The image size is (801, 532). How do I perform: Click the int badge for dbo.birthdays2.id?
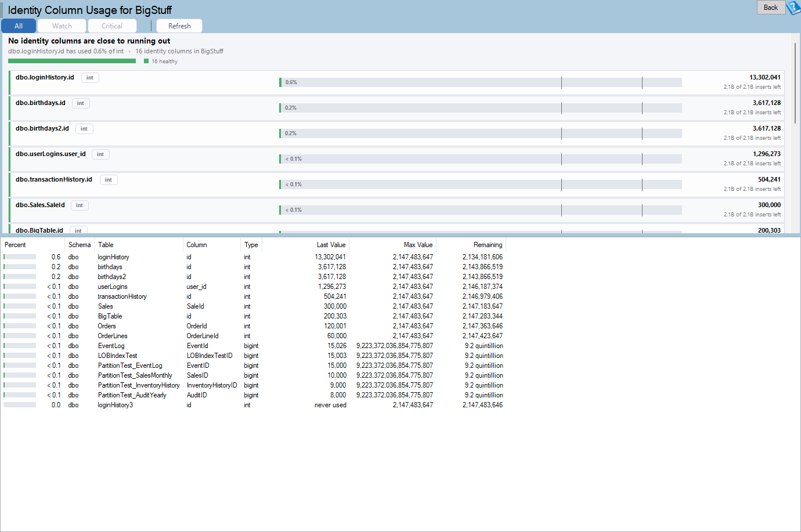(x=84, y=129)
